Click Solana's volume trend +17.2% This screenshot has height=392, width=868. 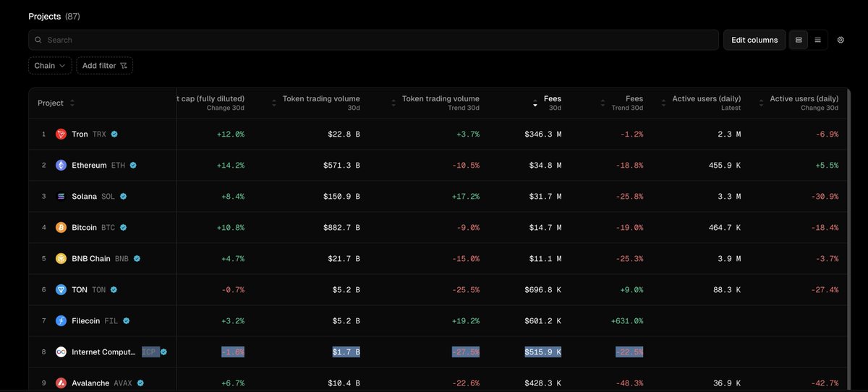tap(465, 196)
